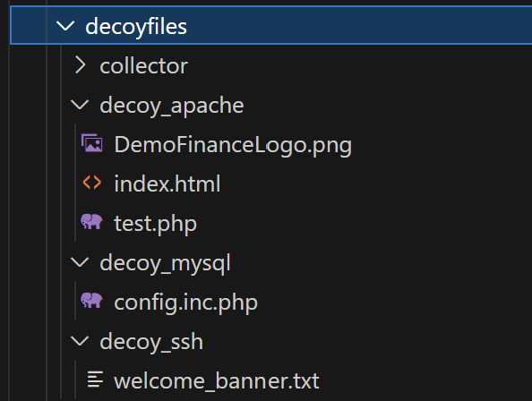Expand the collector folder chevron

(x=81, y=65)
